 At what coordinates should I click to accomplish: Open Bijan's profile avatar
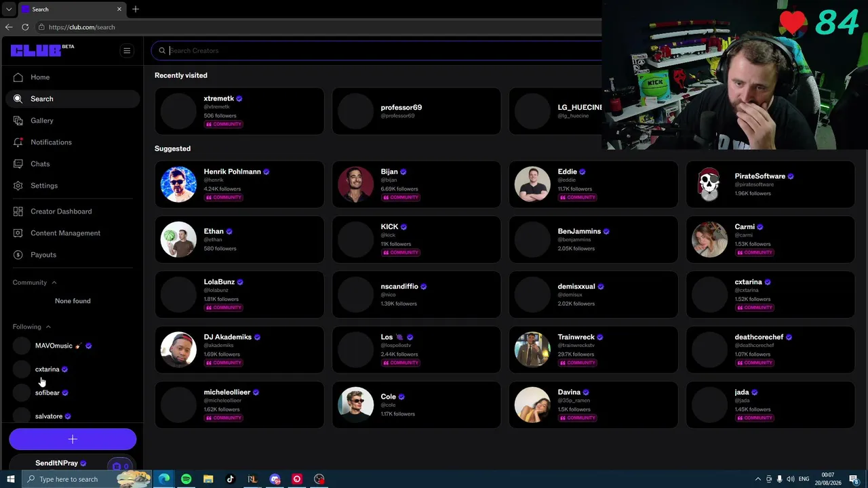coord(356,184)
